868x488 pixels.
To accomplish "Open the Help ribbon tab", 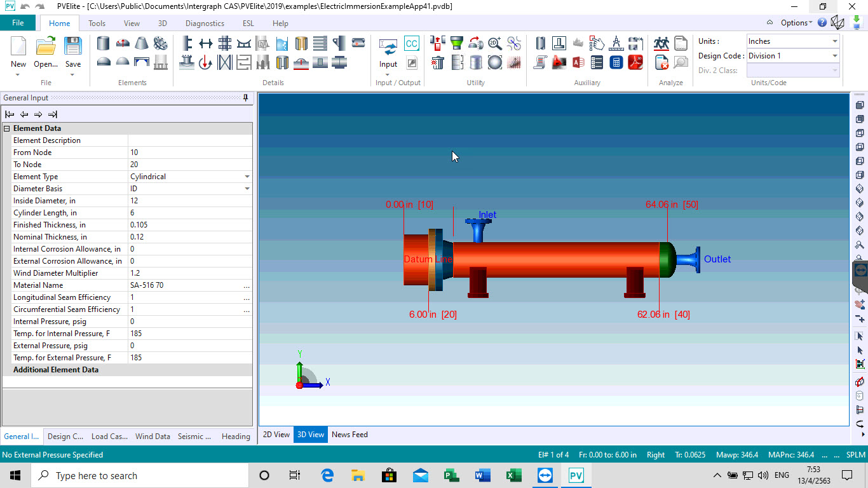I will coord(280,24).
